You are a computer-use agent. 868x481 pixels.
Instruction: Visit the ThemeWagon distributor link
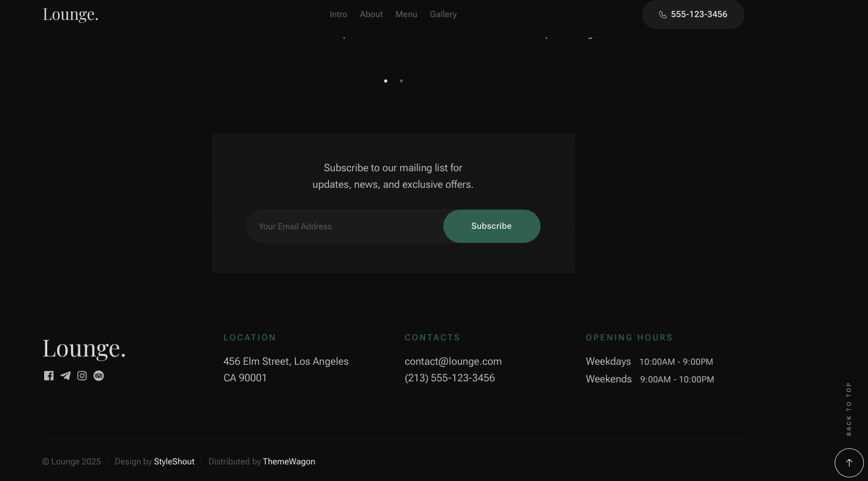coord(289,462)
